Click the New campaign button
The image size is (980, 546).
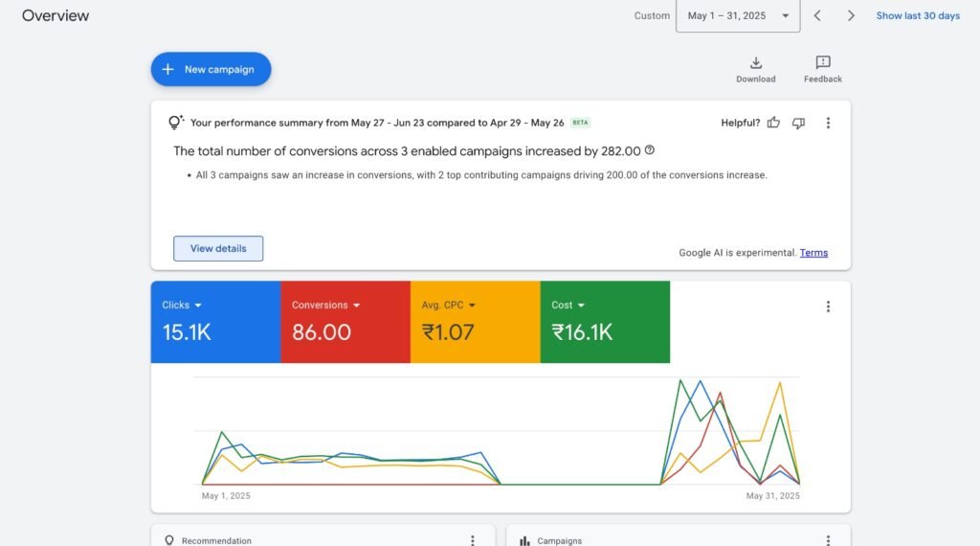point(211,69)
